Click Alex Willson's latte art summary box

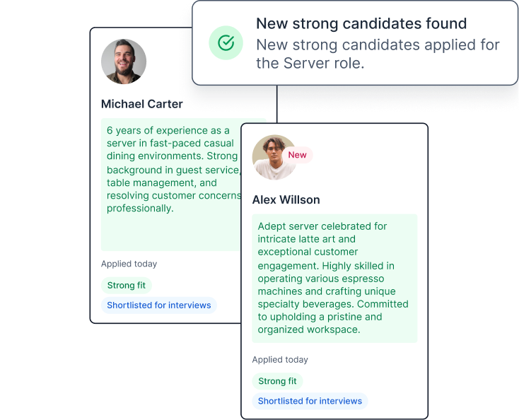[x=334, y=279]
